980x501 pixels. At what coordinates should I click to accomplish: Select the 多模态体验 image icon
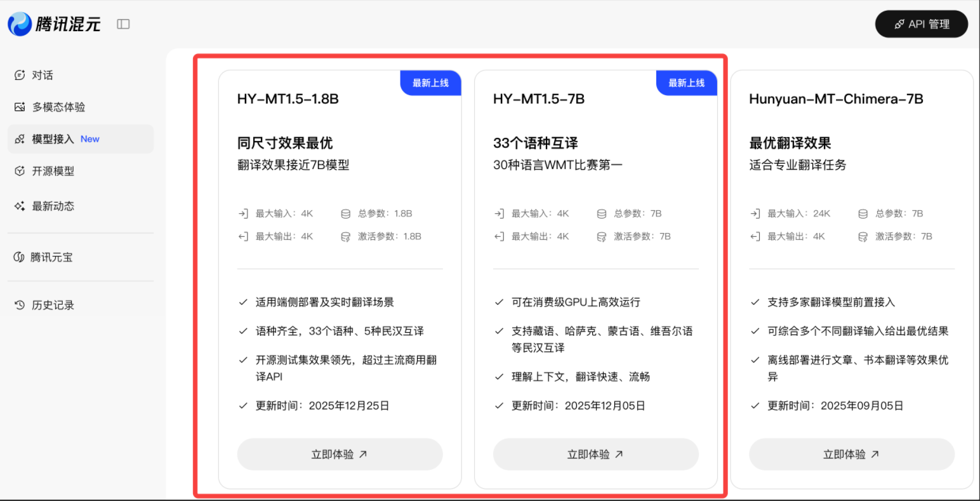(x=20, y=107)
